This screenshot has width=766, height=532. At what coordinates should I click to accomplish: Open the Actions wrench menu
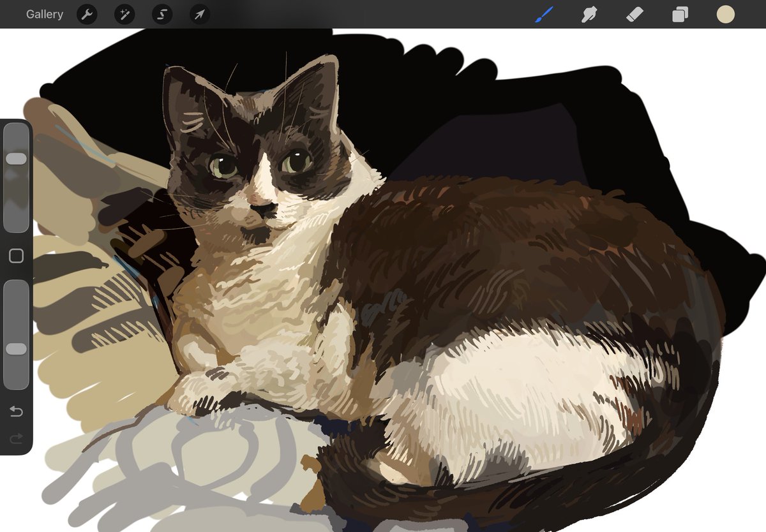(x=87, y=14)
